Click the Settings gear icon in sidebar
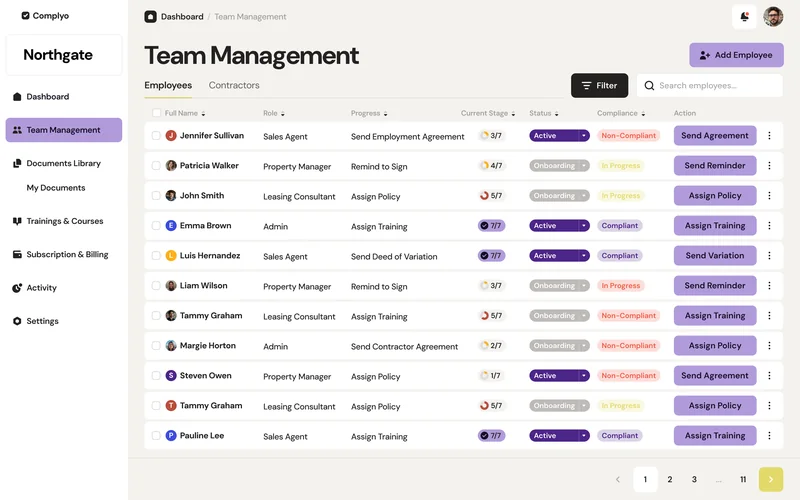Viewport: 800px width, 500px height. (17, 321)
